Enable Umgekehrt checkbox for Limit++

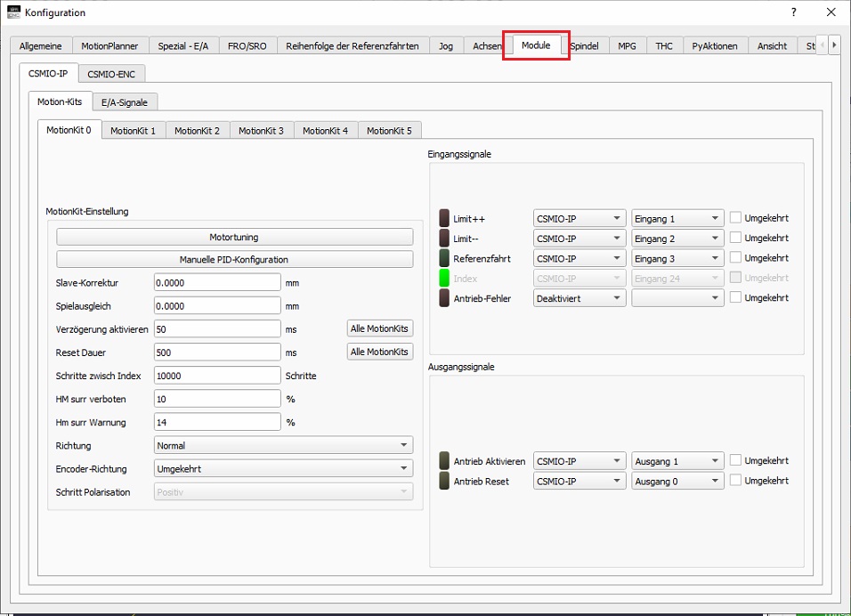(735, 218)
